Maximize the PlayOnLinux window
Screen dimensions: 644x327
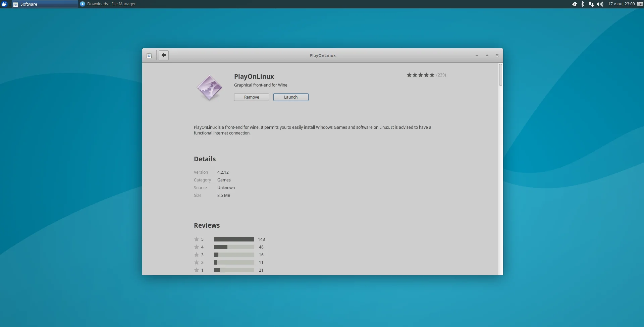[487, 55]
